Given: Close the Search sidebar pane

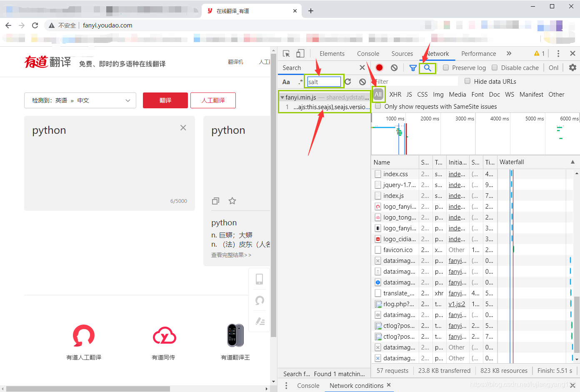Looking at the screenshot, I should [362, 67].
